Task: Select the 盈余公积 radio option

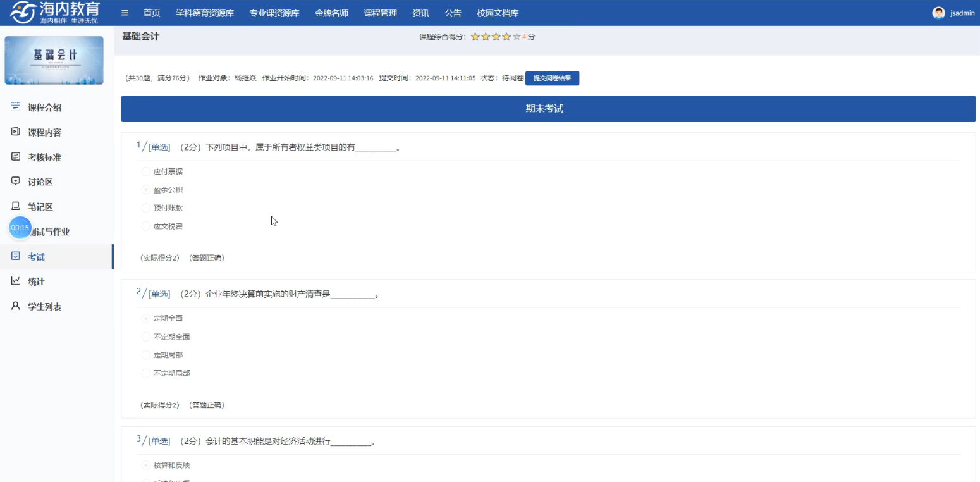Action: click(x=146, y=190)
